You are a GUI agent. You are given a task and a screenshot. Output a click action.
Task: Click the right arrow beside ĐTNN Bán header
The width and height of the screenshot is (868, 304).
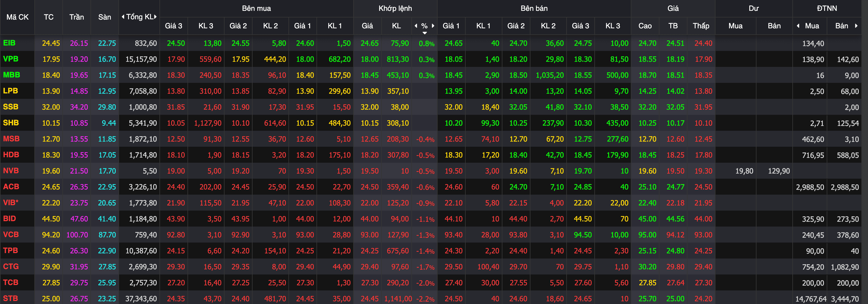tap(856, 26)
